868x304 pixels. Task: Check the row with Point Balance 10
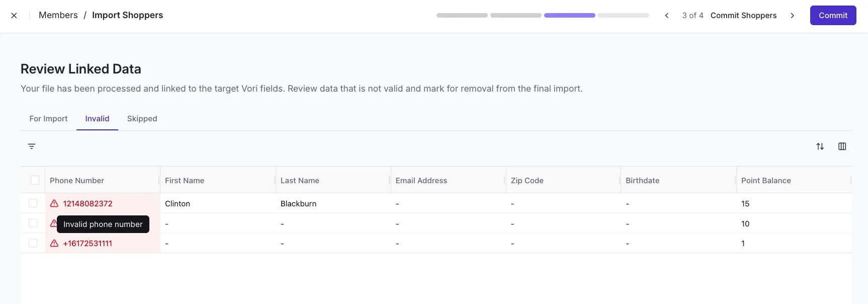[x=33, y=223]
